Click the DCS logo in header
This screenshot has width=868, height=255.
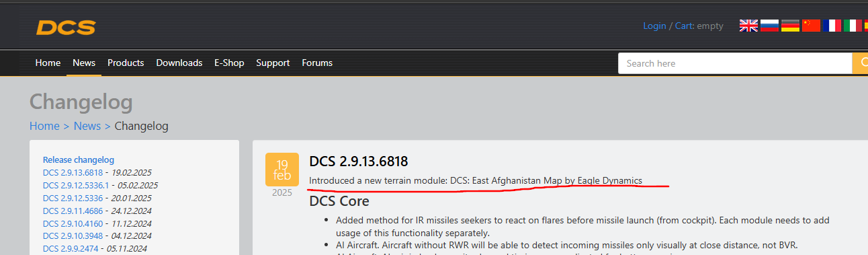click(x=66, y=28)
